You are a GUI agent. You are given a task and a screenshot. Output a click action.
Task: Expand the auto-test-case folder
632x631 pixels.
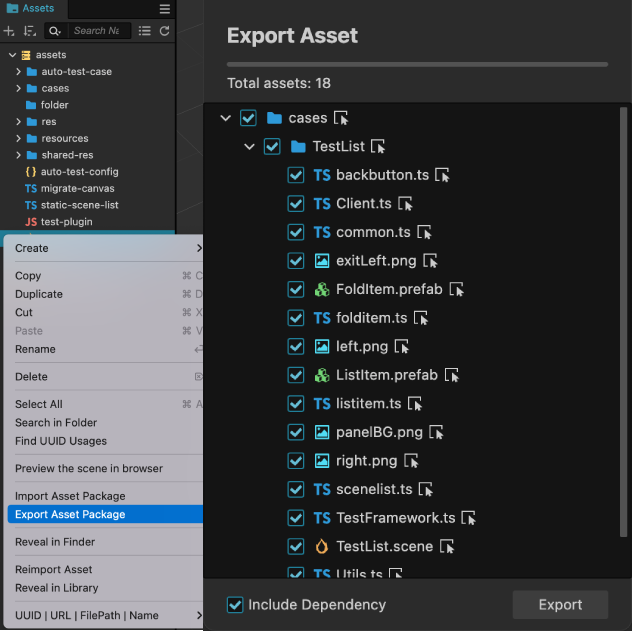coord(18,72)
